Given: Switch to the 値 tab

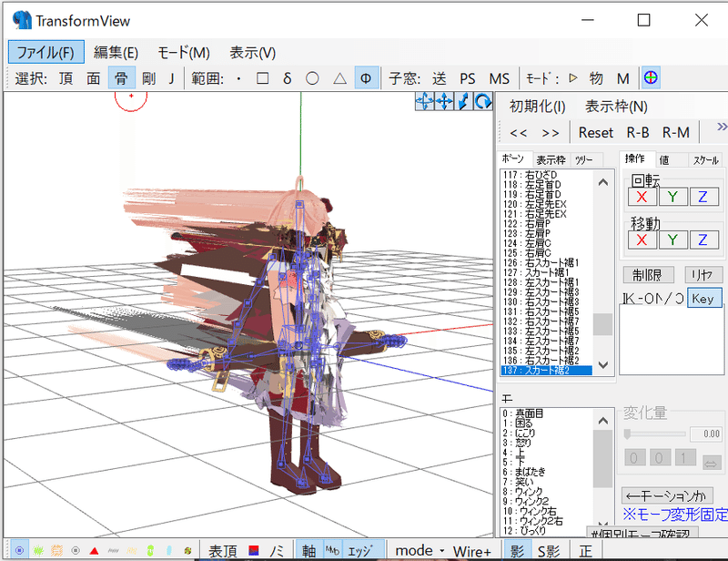Looking at the screenshot, I should tap(664, 160).
